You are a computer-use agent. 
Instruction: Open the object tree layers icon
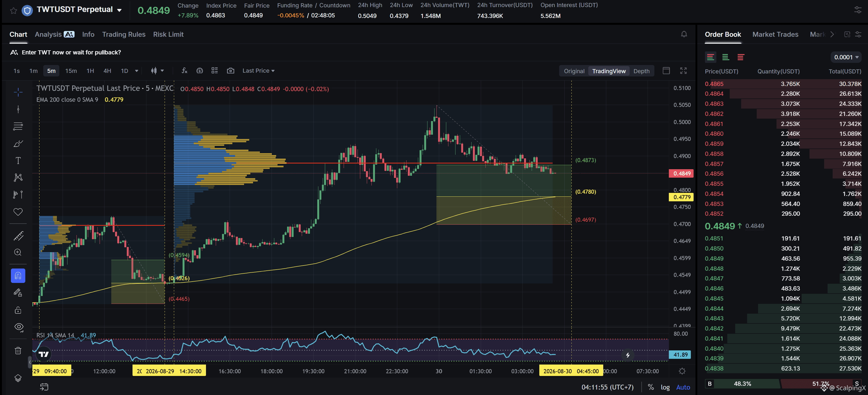coord(18,378)
